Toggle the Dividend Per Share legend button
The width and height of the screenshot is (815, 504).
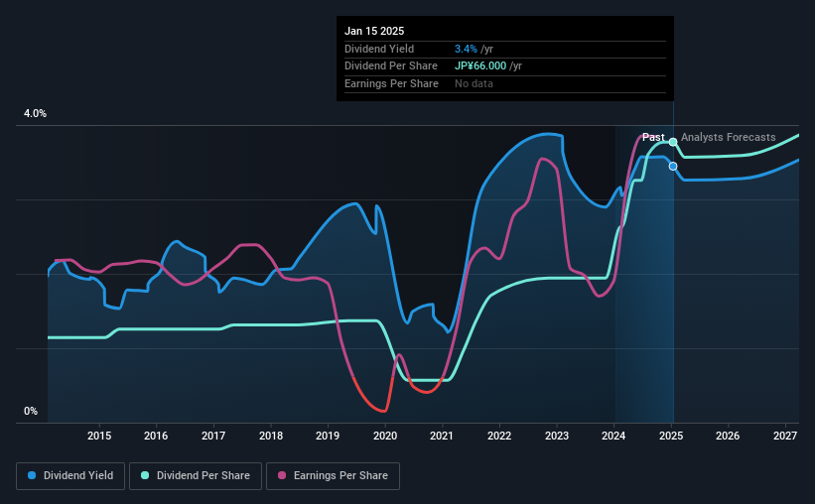click(196, 476)
